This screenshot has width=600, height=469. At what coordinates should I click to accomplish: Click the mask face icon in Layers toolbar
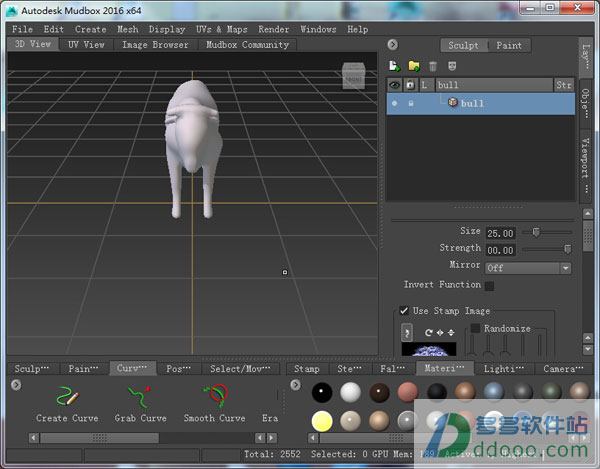(452, 66)
